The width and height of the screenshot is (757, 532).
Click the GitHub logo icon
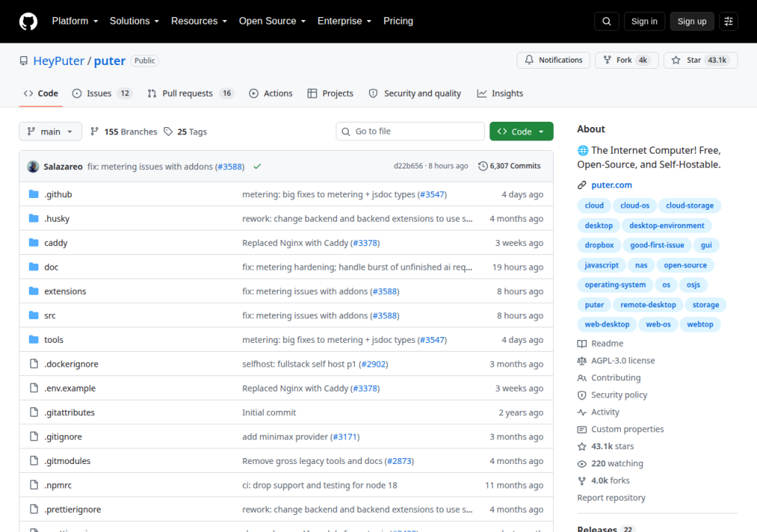pos(28,21)
